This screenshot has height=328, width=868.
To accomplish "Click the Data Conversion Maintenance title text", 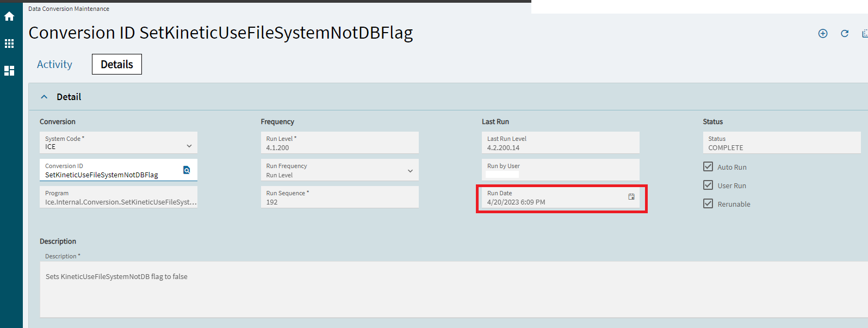I will pos(69,9).
